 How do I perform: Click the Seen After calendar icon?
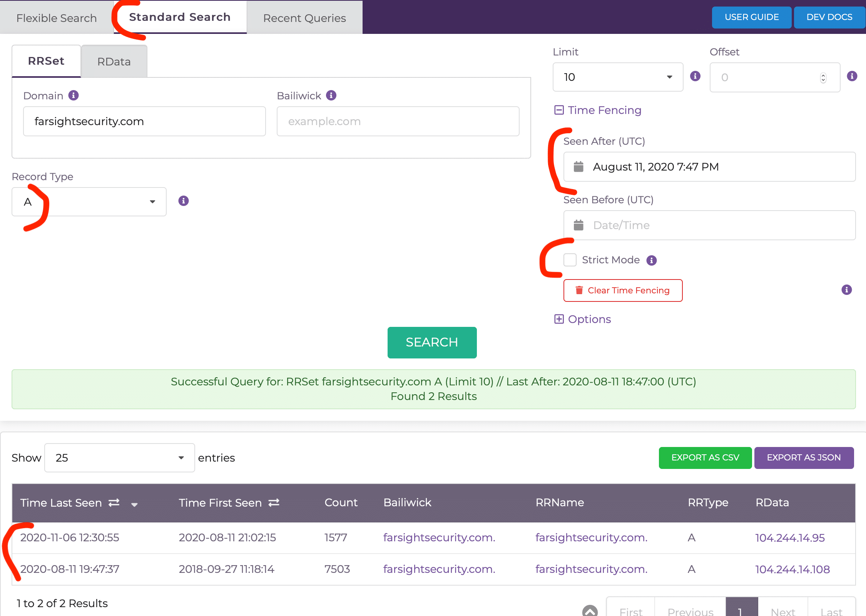pos(578,166)
